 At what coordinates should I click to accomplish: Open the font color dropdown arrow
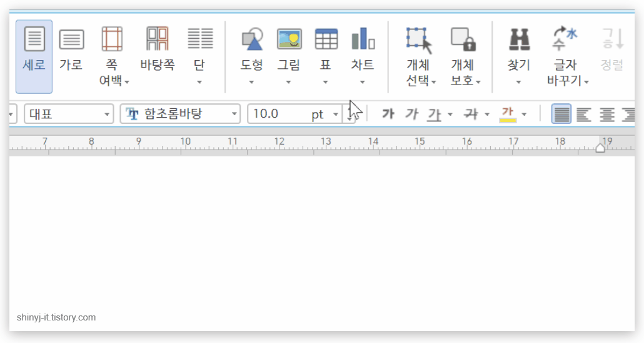point(524,114)
